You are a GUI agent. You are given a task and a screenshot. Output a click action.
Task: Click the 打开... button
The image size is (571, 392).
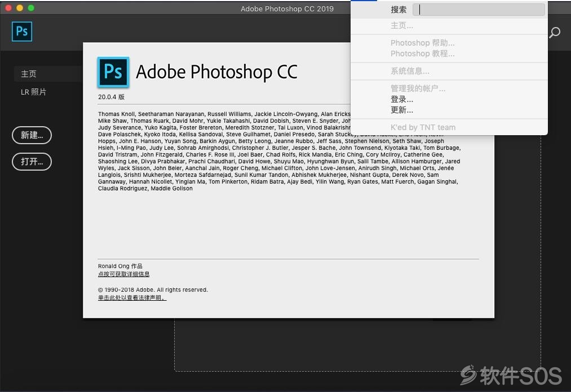pos(32,162)
